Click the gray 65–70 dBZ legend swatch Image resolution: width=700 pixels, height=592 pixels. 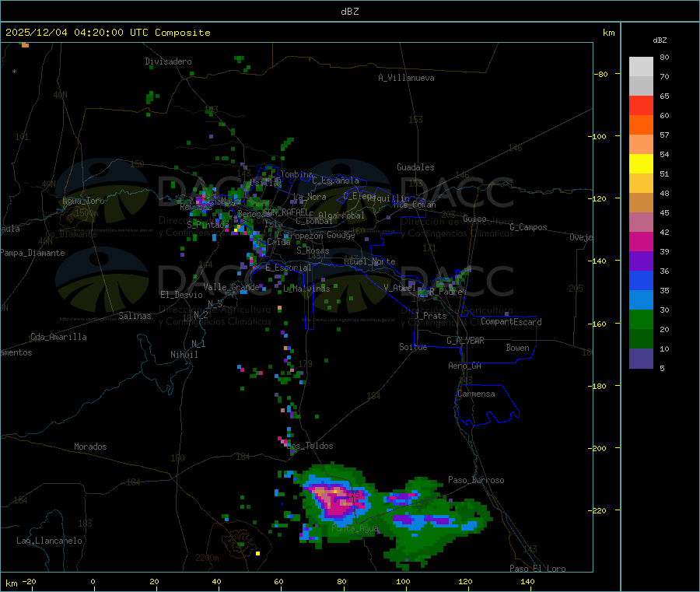[641, 86]
